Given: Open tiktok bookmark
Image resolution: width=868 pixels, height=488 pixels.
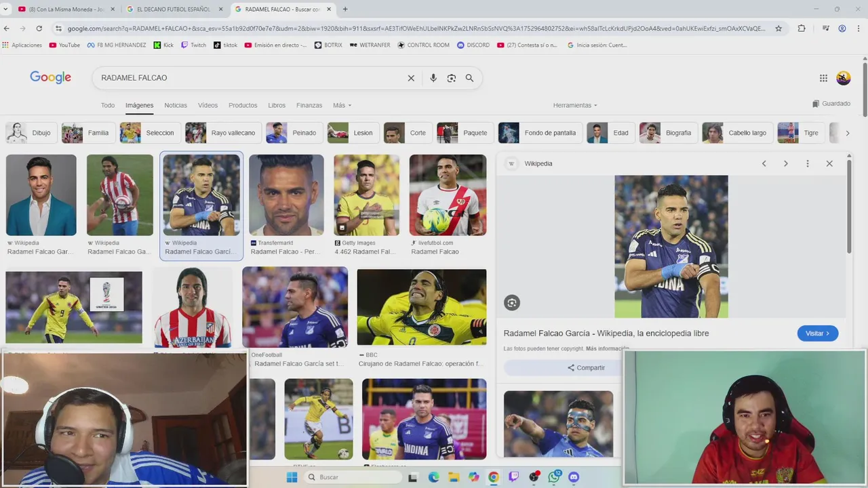Looking at the screenshot, I should [x=226, y=45].
